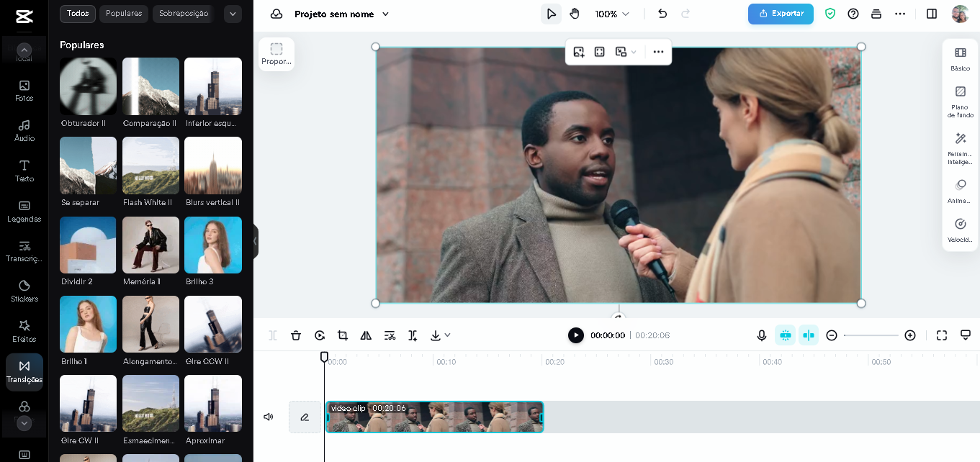Undo the last action

[x=662, y=14]
